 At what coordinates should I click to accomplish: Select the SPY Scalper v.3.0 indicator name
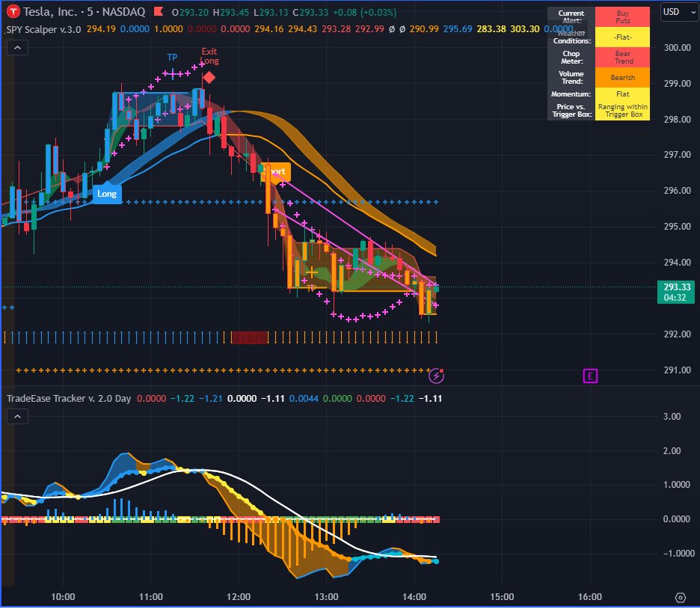click(43, 29)
